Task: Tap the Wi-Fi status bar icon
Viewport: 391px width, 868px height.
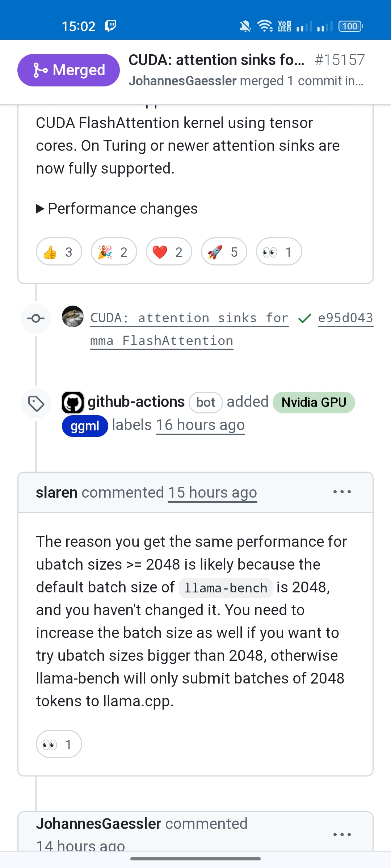Action: [265, 26]
